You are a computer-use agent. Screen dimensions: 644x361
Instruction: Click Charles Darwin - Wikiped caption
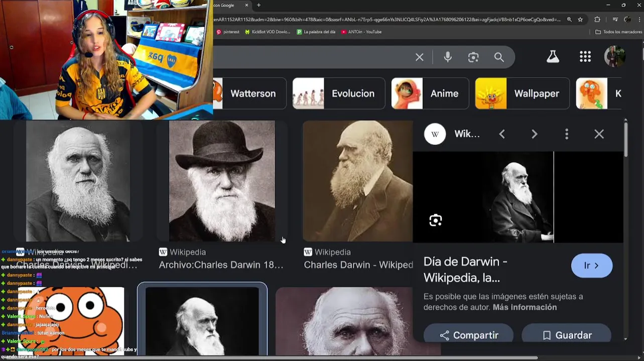pyautogui.click(x=358, y=265)
